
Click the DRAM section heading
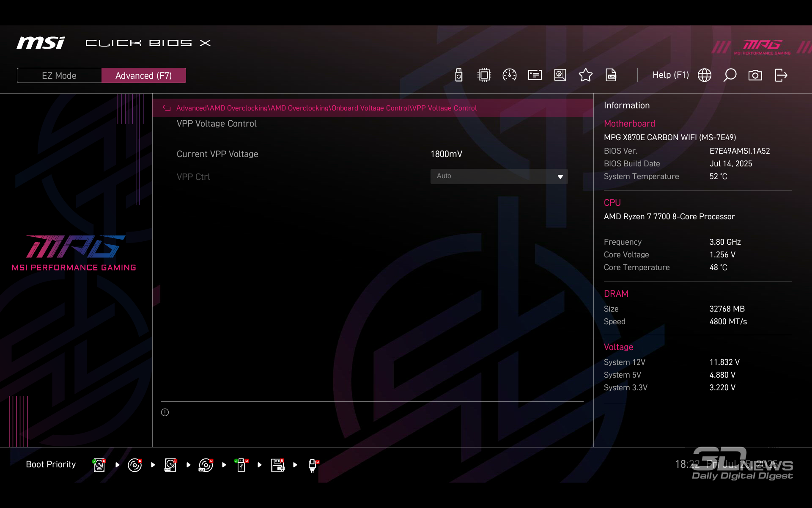(616, 294)
